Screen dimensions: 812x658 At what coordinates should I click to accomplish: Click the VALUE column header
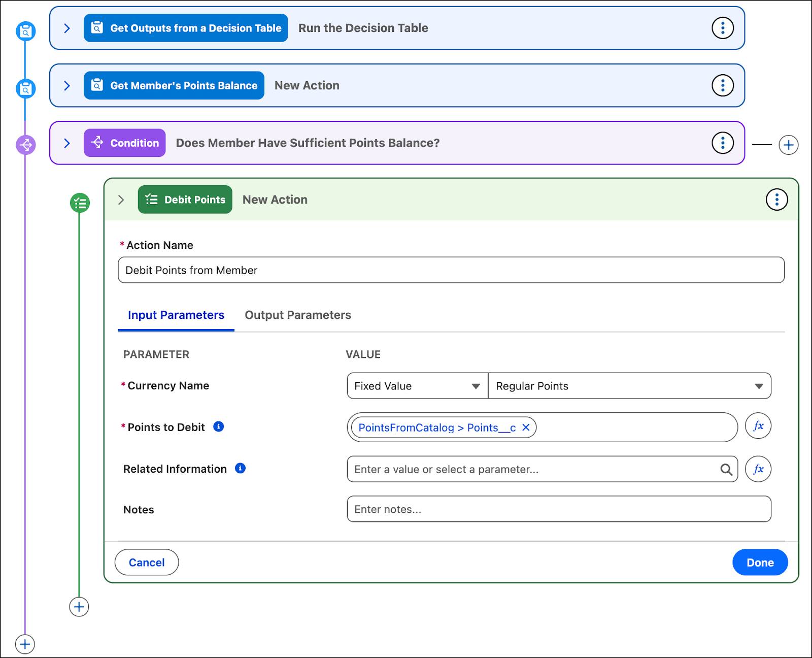363,354
